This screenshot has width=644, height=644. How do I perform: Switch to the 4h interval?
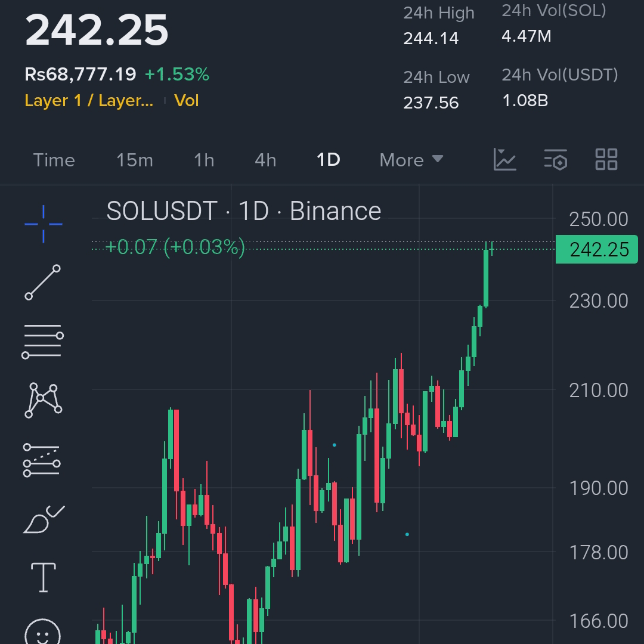[265, 160]
